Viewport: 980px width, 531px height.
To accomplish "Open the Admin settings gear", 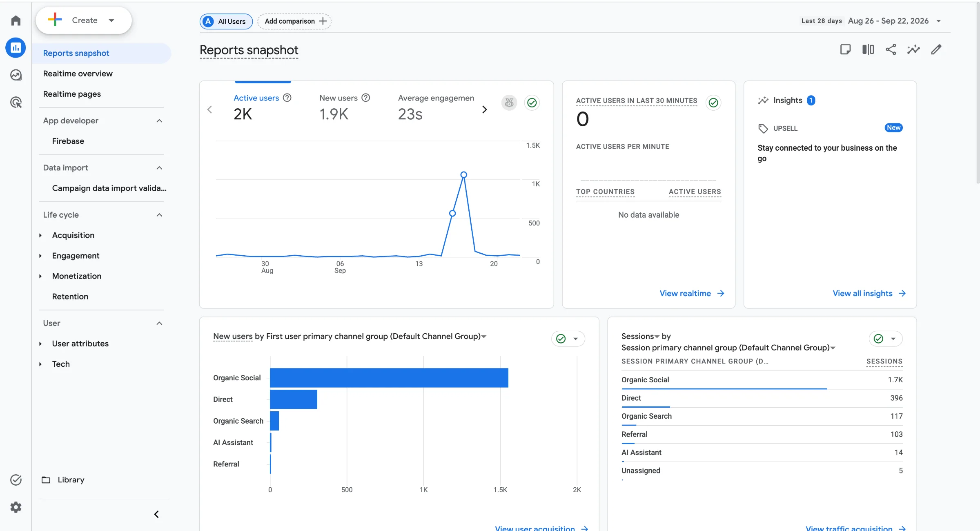I will pyautogui.click(x=16, y=507).
